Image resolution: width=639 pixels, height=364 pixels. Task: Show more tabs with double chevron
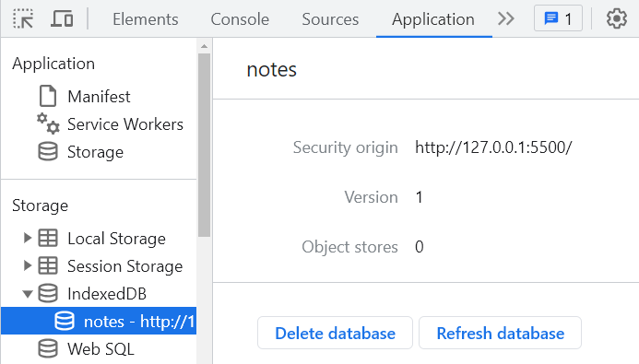tap(505, 18)
